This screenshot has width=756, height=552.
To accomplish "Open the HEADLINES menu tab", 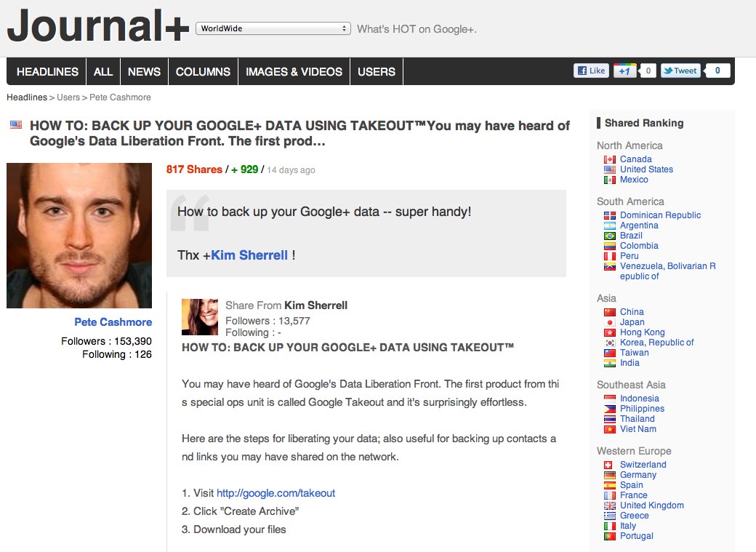I will click(x=47, y=71).
